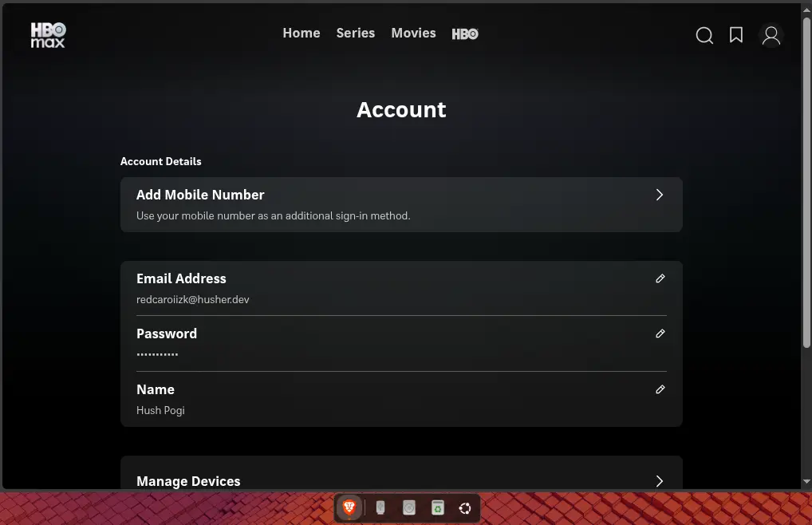
Task: Show applications via Ubuntu logo
Action: 465,508
